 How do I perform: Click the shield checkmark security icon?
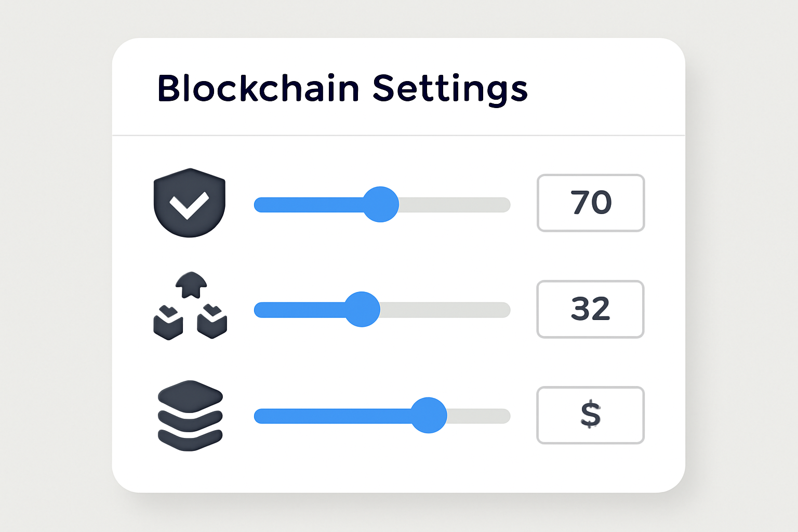(x=190, y=203)
